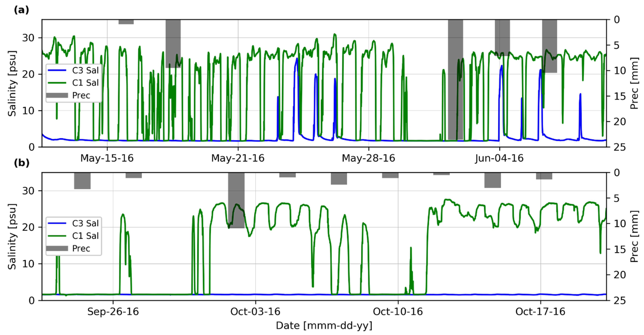644x335 pixels.
Task: Click the "Oct-17-16" date tick label
Action: pyautogui.click(x=540, y=312)
